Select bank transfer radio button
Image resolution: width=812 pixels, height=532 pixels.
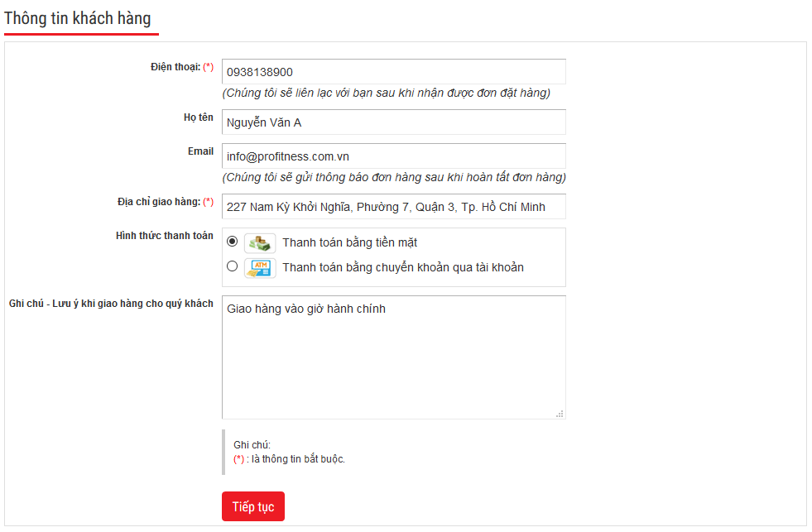[x=232, y=266]
